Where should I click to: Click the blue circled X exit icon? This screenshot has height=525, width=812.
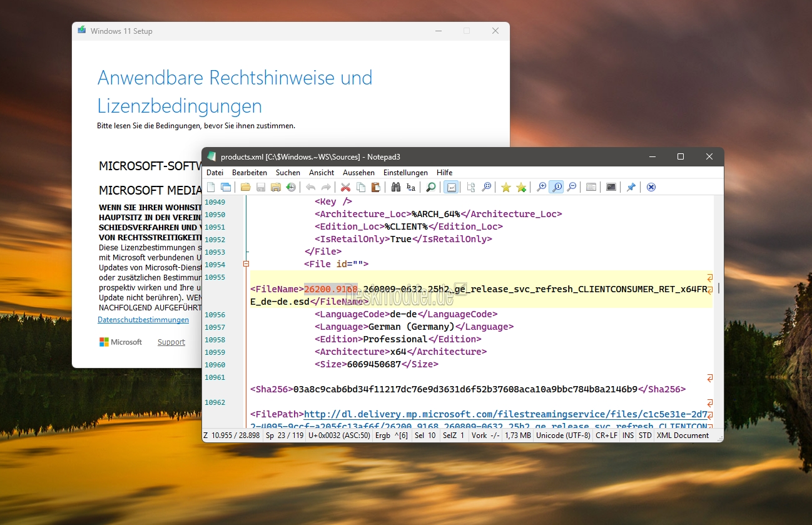(x=651, y=187)
